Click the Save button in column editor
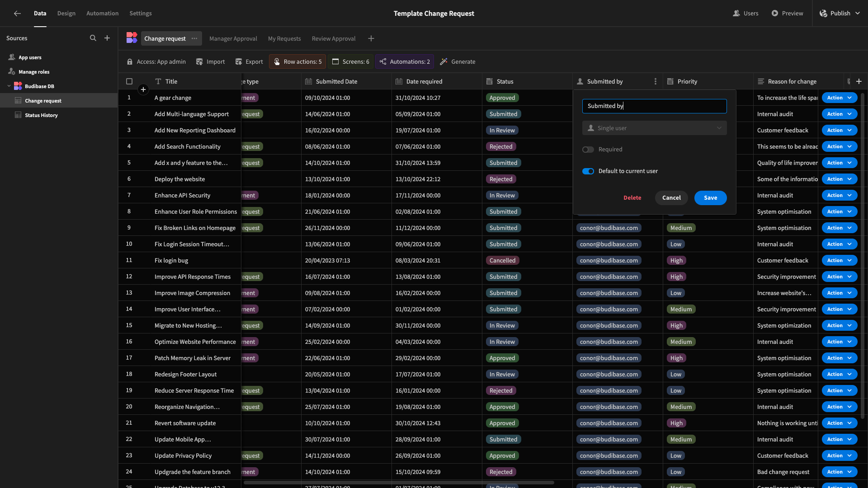This screenshot has height=488, width=868. pyautogui.click(x=711, y=198)
